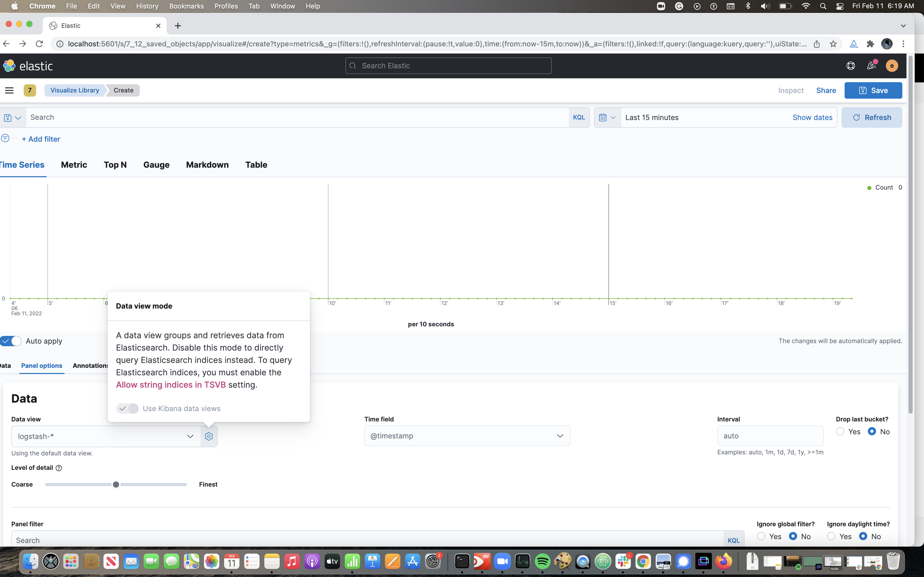
Task: Open the saved query menu (disk icon)
Action: pyautogui.click(x=7, y=117)
